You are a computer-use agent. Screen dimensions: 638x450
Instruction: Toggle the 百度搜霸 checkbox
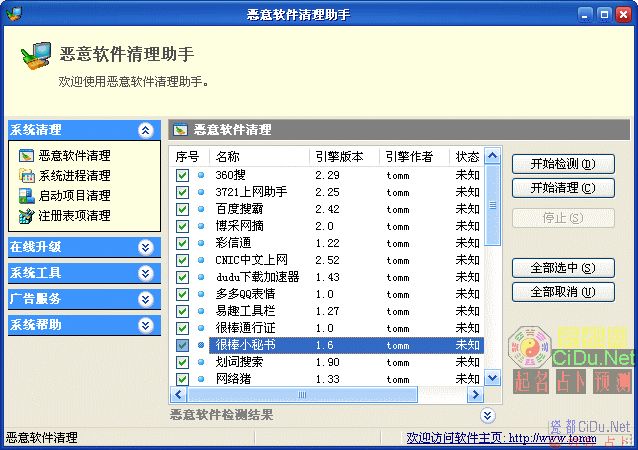point(182,209)
